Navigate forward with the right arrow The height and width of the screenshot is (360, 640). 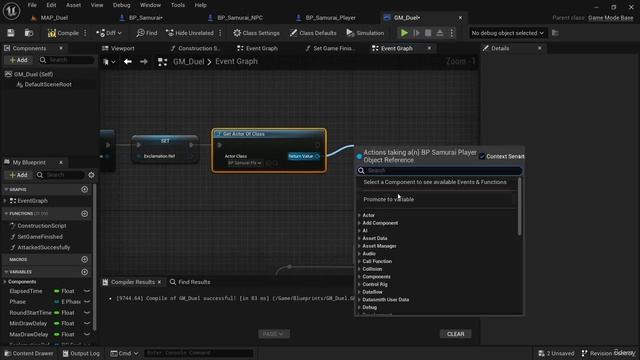143,62
